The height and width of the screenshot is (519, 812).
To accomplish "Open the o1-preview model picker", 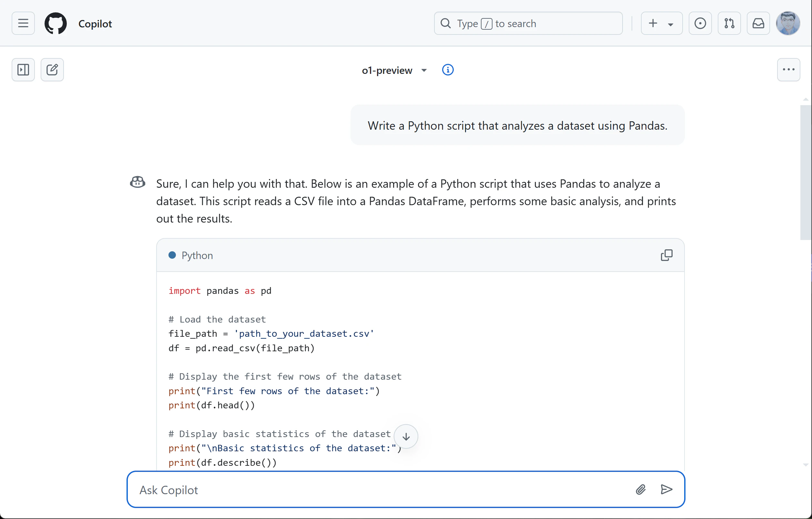I will click(x=394, y=70).
